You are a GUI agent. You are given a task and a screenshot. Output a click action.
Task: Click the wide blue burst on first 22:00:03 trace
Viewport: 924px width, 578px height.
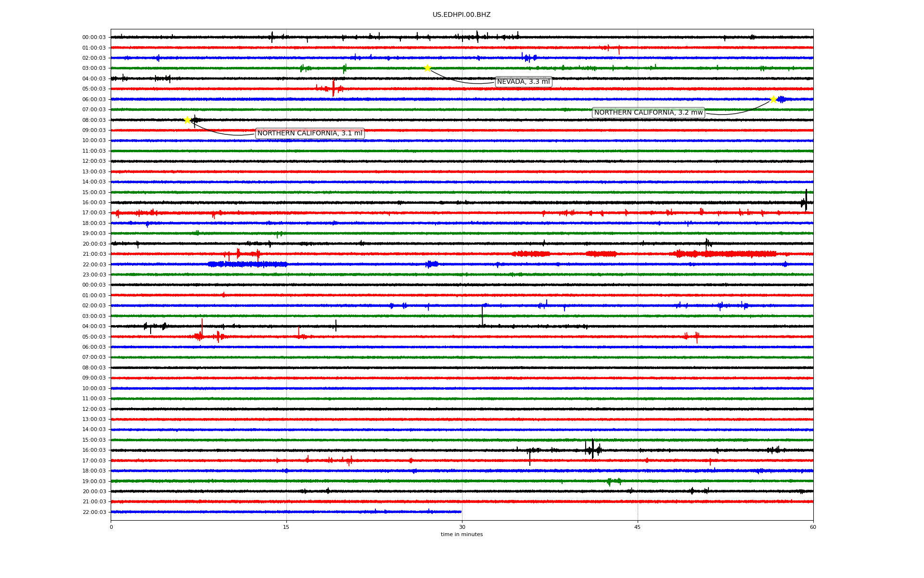pyautogui.click(x=248, y=264)
